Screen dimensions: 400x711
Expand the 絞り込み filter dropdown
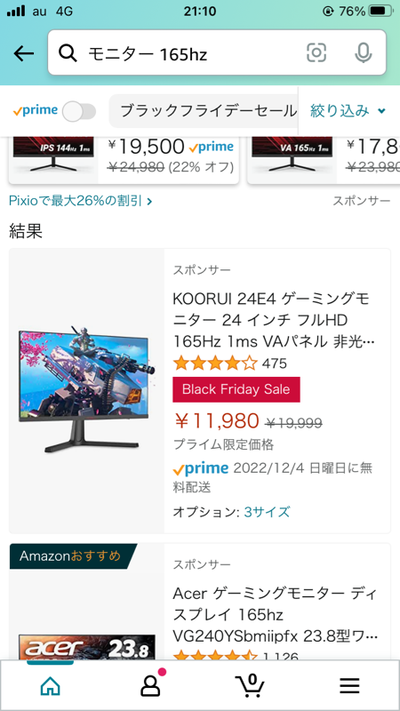tap(348, 111)
